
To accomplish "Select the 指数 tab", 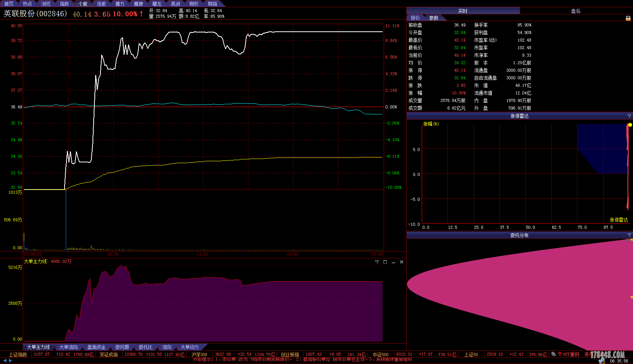I will (64, 4).
